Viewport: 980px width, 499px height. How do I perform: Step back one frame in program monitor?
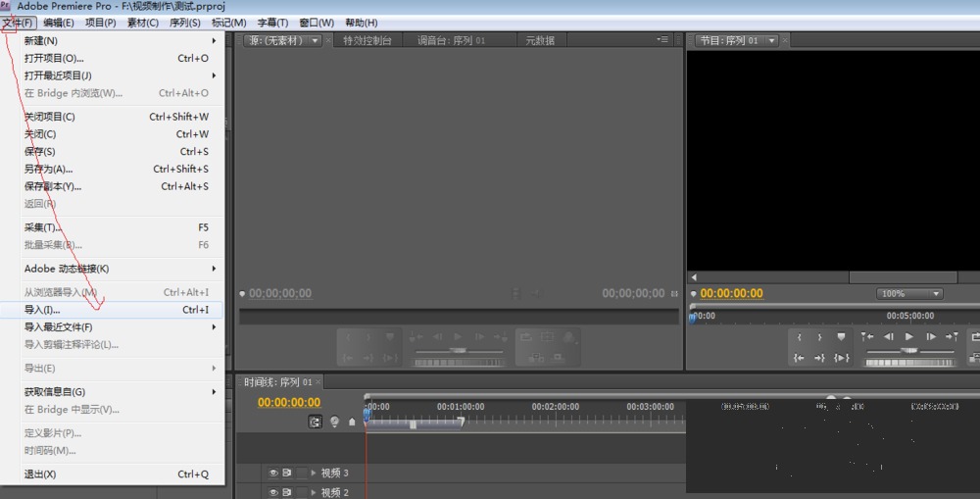point(888,336)
